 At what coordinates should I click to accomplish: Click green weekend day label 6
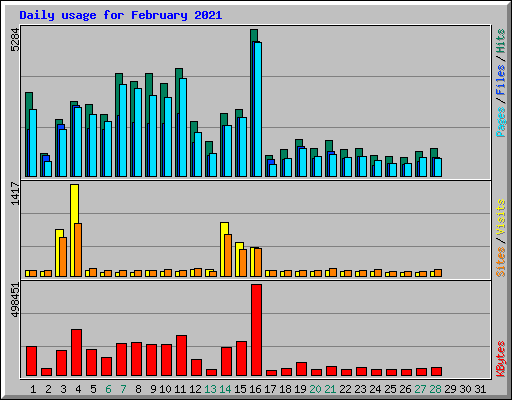coord(108,389)
